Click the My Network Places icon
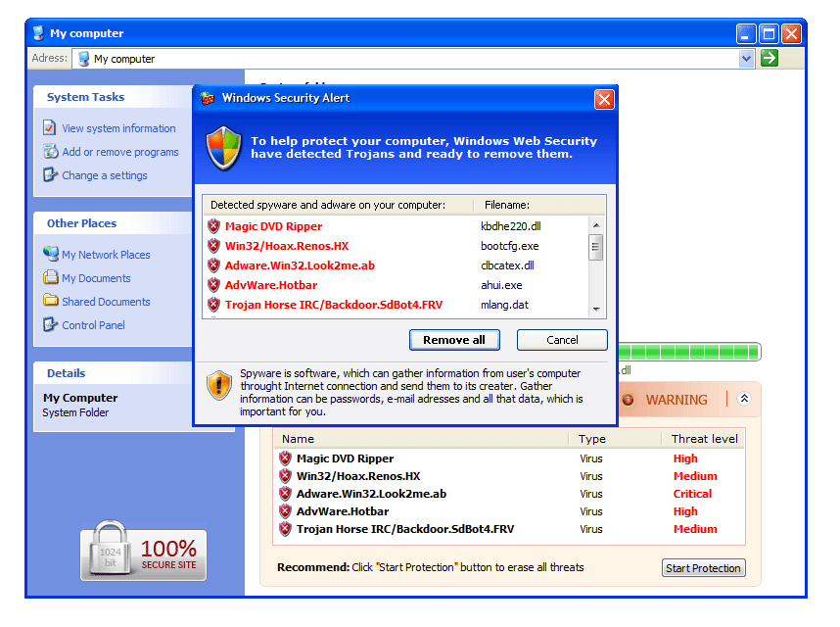This screenshot has width=840, height=627. click(x=51, y=254)
